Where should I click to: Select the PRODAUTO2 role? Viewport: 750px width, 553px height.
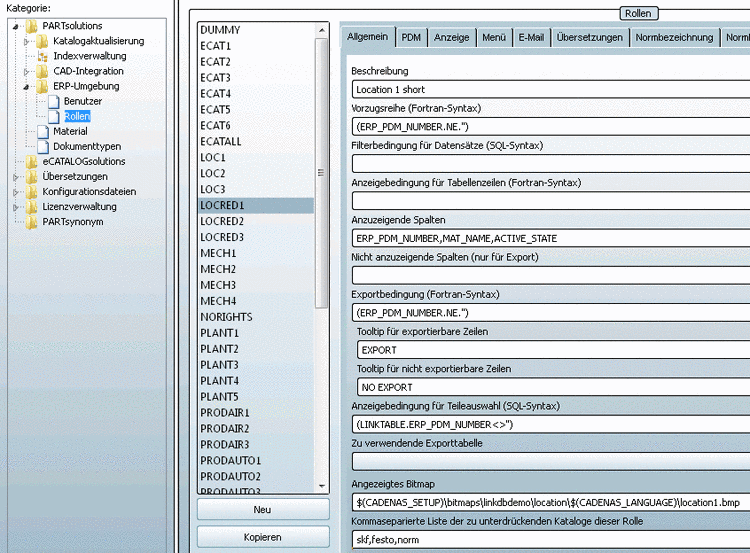[256, 476]
